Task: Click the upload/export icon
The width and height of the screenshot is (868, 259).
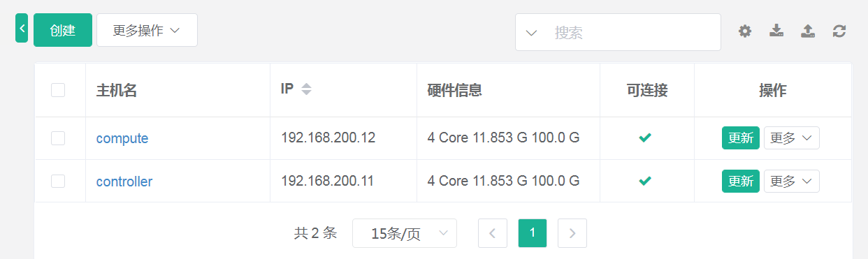Action: (808, 31)
